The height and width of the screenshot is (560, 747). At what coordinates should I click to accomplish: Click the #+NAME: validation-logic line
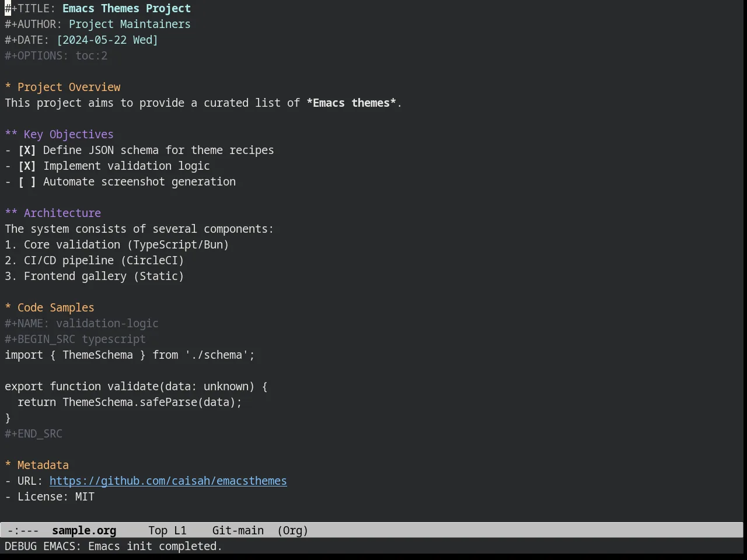(x=82, y=323)
